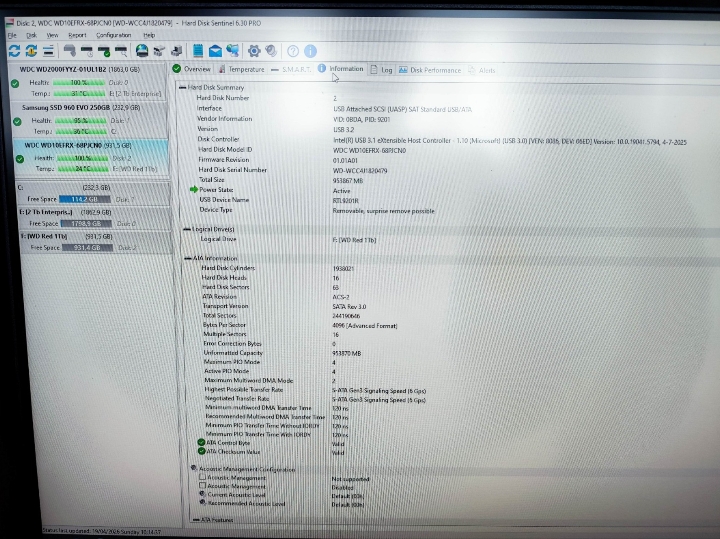Switch to the Log tab
Image resolution: width=720 pixels, height=539 pixels.
coord(381,70)
